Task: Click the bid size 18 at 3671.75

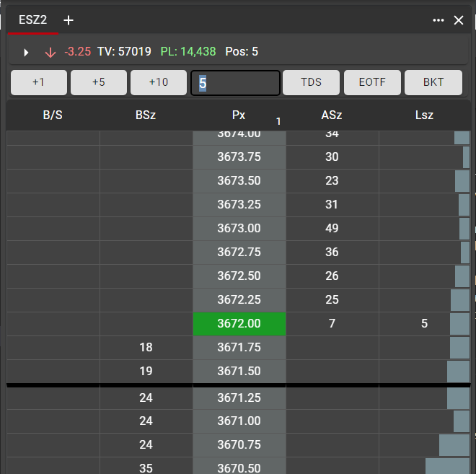Action: pos(146,348)
